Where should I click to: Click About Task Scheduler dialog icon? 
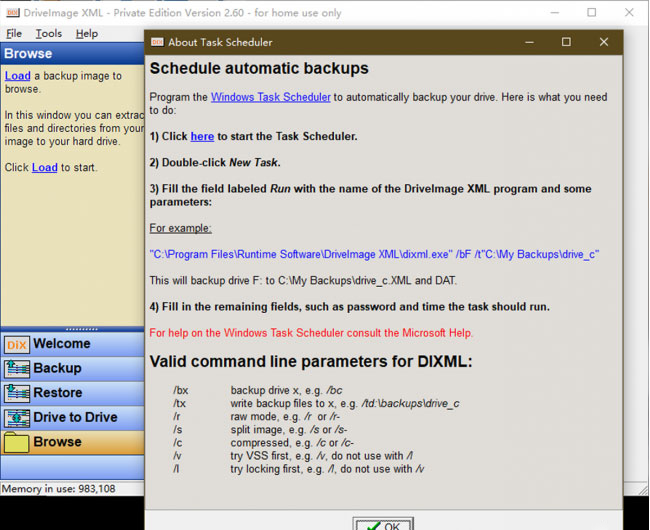click(157, 42)
